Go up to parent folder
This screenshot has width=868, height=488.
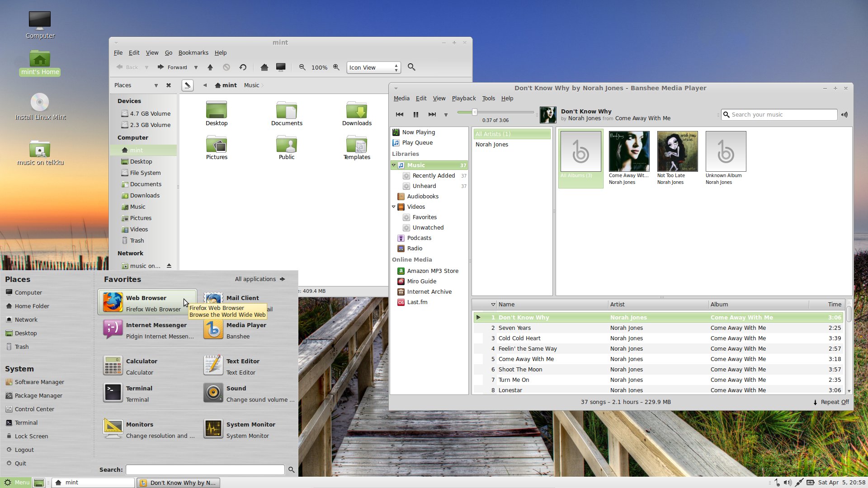coord(210,67)
